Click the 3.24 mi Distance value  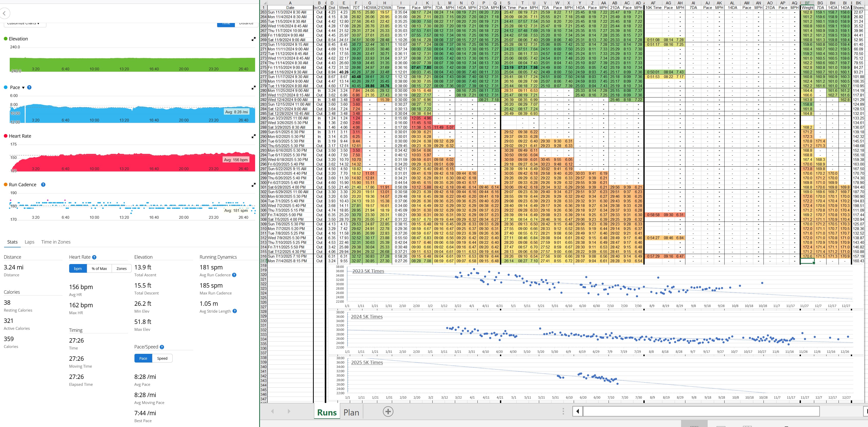tap(14, 267)
